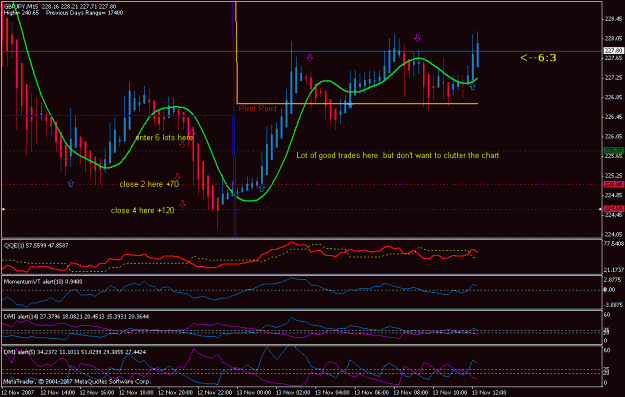Click the '13 Nov 02:00' time axis label
The width and height of the screenshot is (625, 397).
[293, 393]
